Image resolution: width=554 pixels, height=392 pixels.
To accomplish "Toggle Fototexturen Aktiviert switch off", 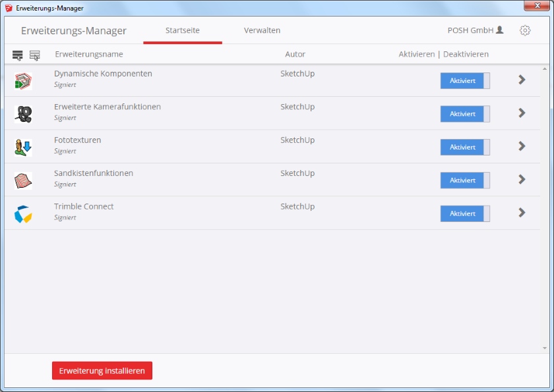I will pyautogui.click(x=464, y=147).
